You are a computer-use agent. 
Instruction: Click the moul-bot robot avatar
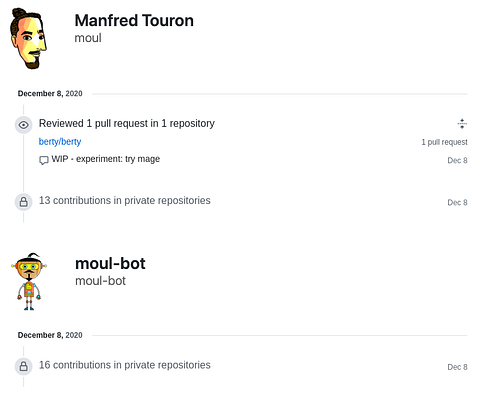tap(29, 282)
